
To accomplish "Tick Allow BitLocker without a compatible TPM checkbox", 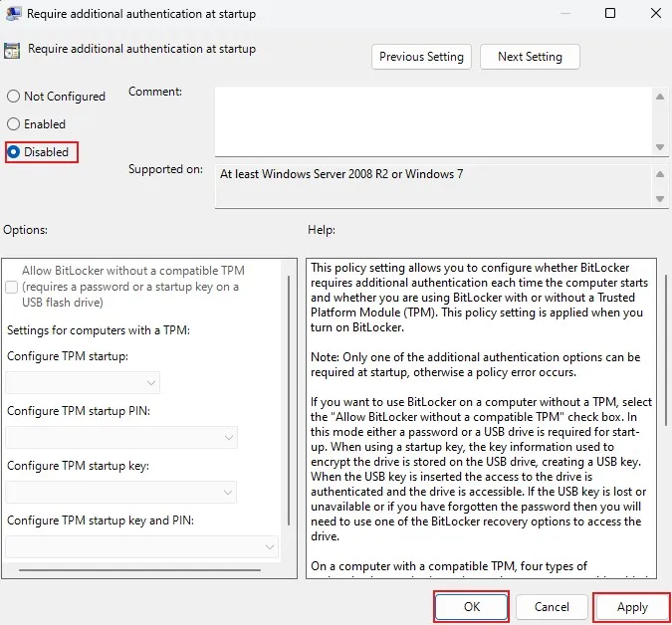I will 12,287.
